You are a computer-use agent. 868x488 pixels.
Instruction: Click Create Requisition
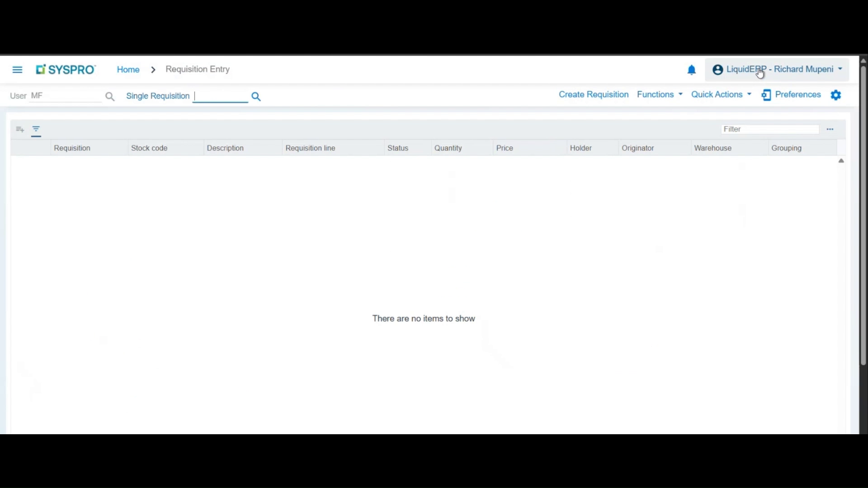click(x=593, y=94)
